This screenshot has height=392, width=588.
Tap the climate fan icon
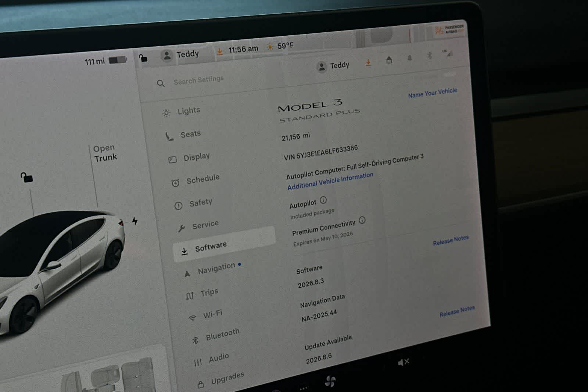330,381
